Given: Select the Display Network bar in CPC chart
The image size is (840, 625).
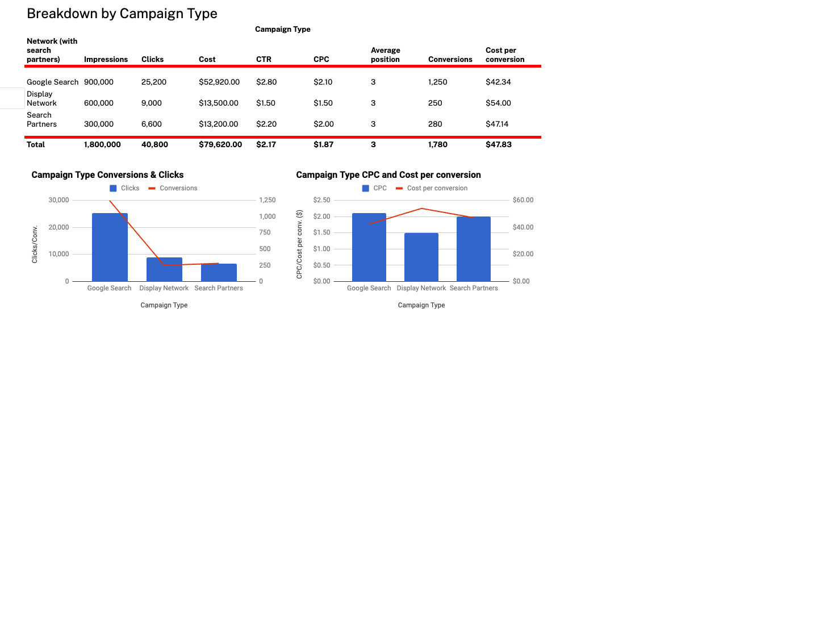Looking at the screenshot, I should 421,257.
